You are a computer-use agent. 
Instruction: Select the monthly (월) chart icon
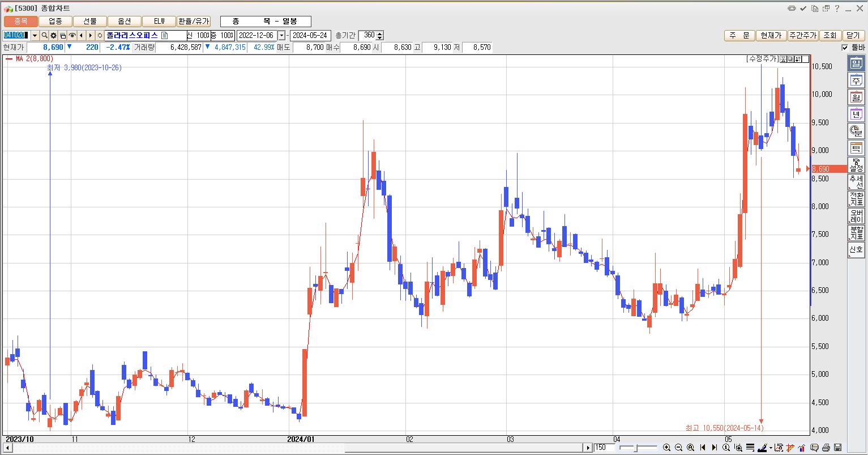[856, 98]
